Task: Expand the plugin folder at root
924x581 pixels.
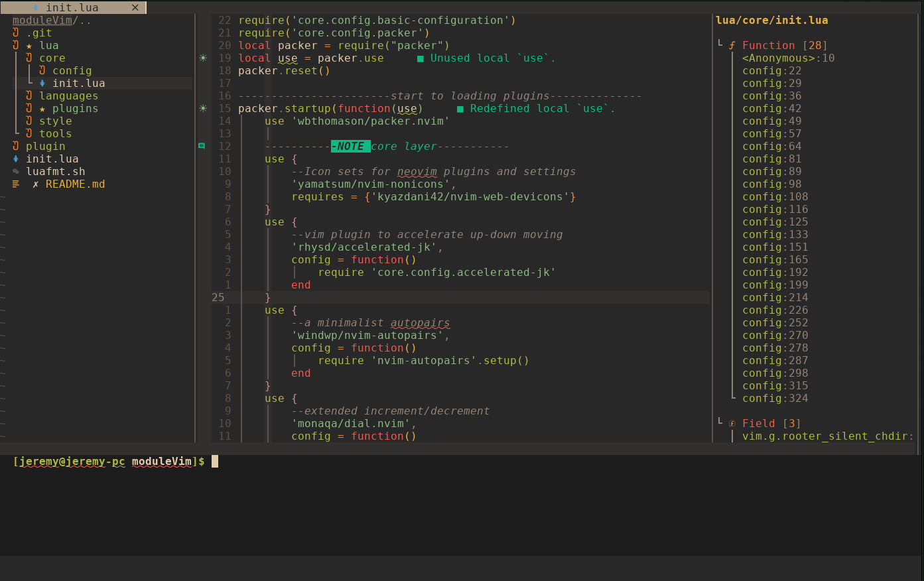Action: (46, 147)
